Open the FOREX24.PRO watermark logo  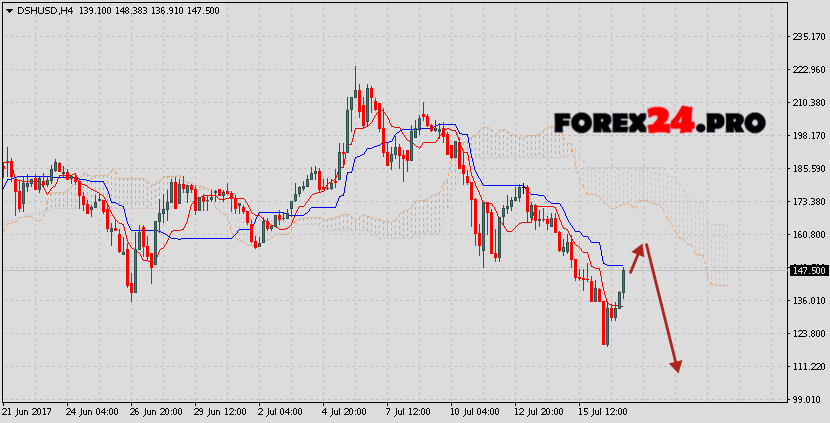pos(659,123)
